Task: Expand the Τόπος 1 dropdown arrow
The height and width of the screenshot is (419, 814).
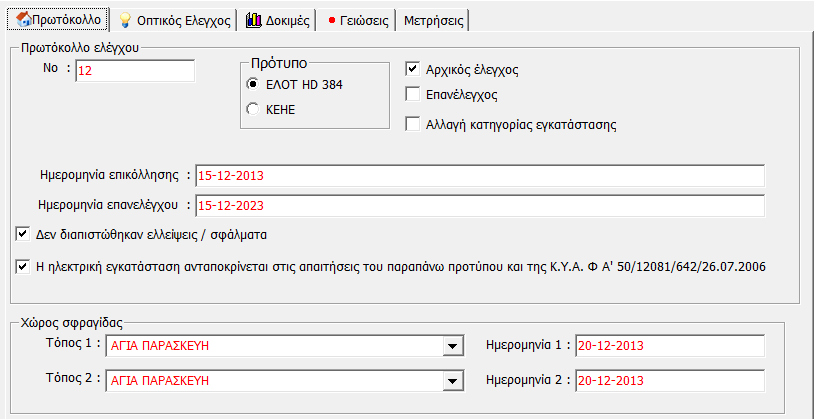Action: coord(449,346)
